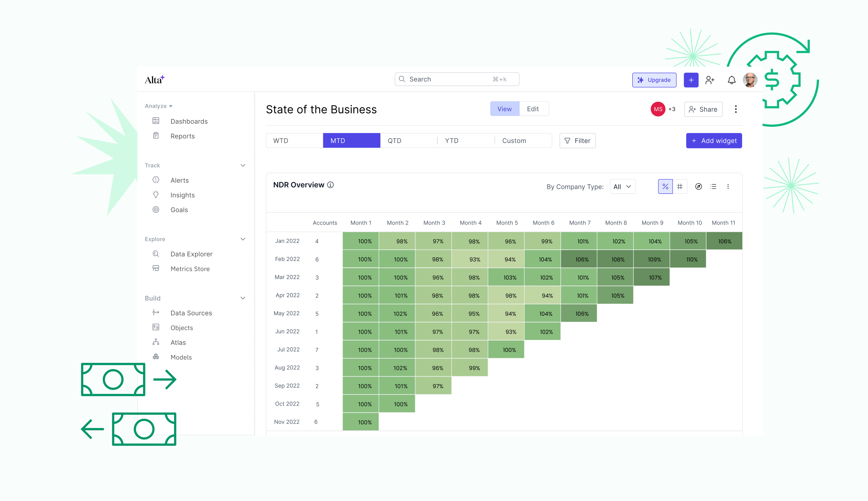The width and height of the screenshot is (868, 501).
Task: Click the compass icon on NDR Overview widget
Action: (699, 186)
